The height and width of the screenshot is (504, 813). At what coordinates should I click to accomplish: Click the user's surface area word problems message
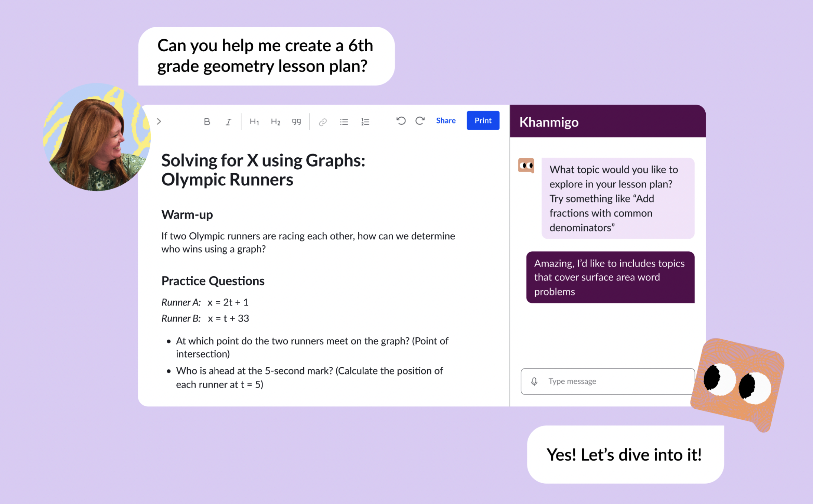tap(610, 277)
